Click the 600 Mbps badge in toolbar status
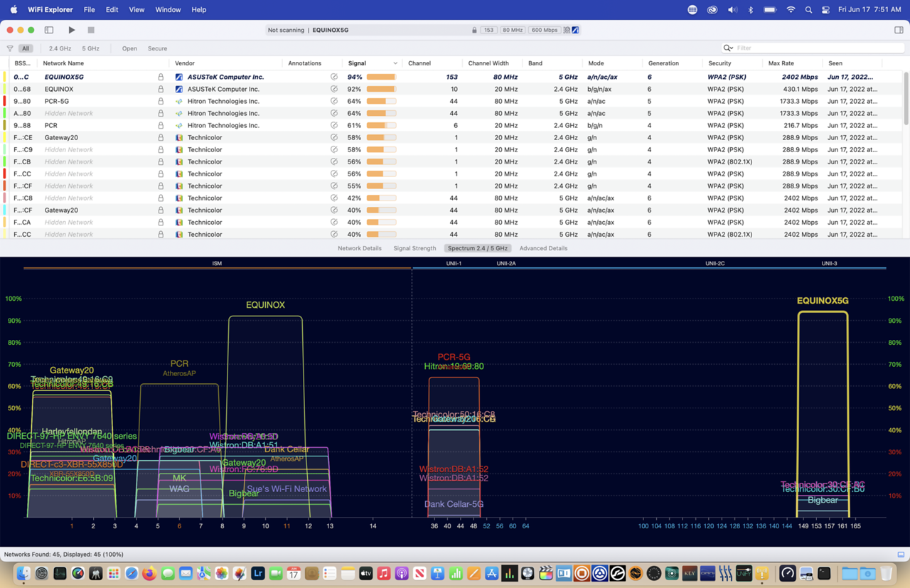Image resolution: width=910 pixels, height=588 pixels. (545, 30)
